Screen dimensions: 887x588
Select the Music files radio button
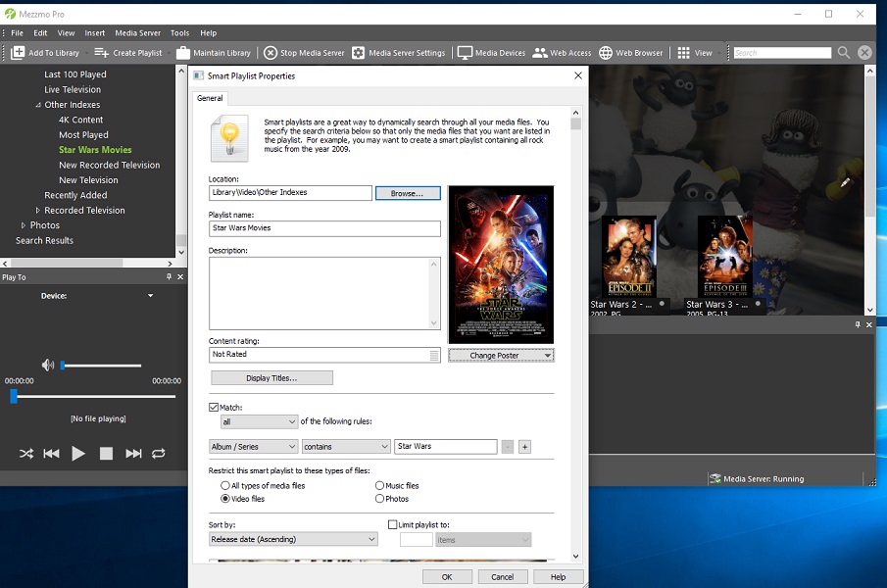click(379, 486)
